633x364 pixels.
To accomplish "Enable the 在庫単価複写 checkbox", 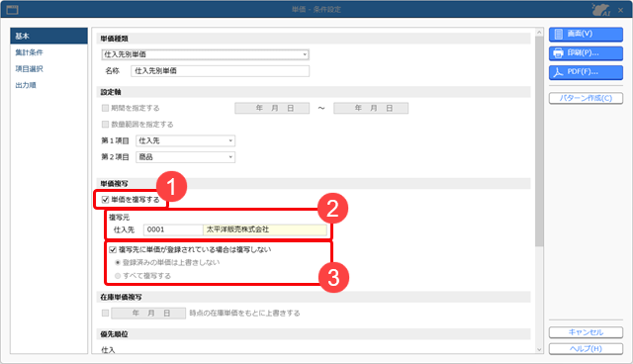I will coord(106,314).
